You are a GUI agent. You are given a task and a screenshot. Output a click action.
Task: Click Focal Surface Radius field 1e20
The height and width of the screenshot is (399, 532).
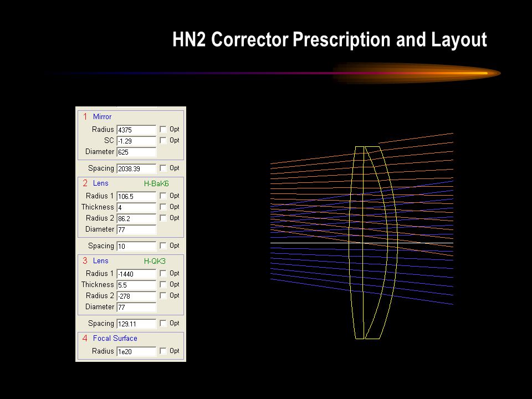[x=136, y=351]
